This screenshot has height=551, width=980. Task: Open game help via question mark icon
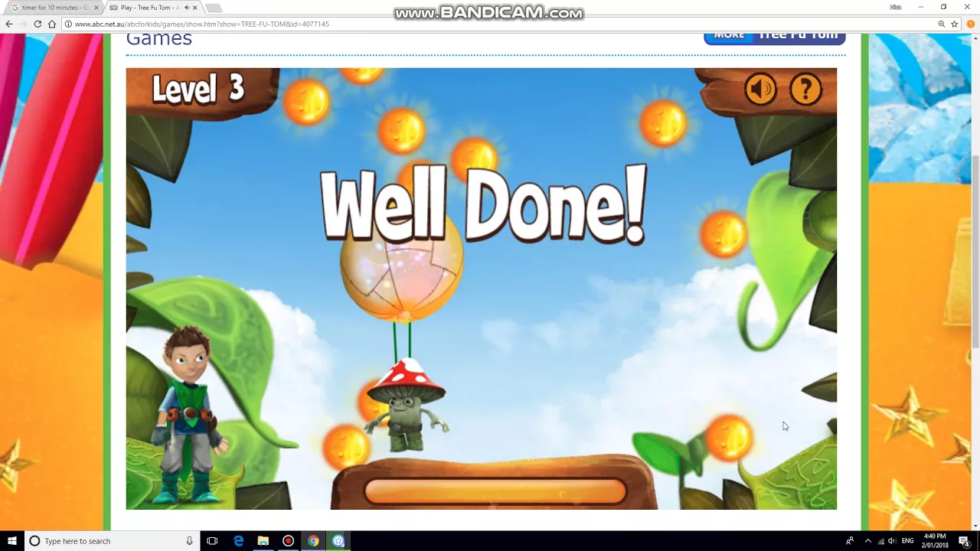pos(805,90)
